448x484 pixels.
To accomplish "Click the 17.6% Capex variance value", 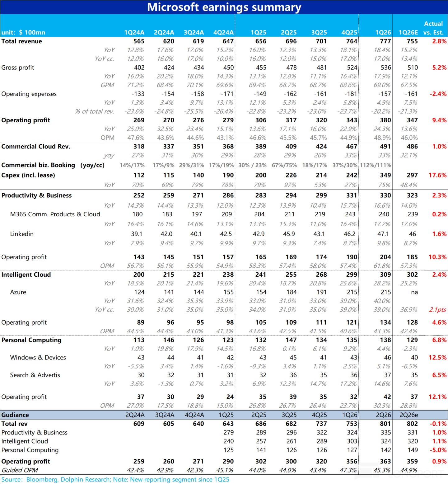I will click(437, 175).
